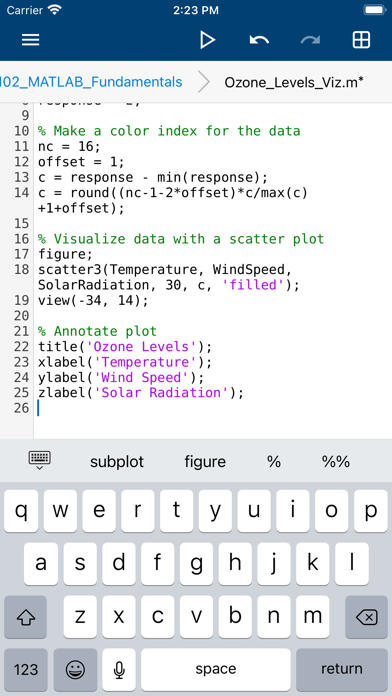Screen dimensions: 392x696
Task: Hide the keyboard using the keyboard icon
Action: pyautogui.click(x=40, y=461)
